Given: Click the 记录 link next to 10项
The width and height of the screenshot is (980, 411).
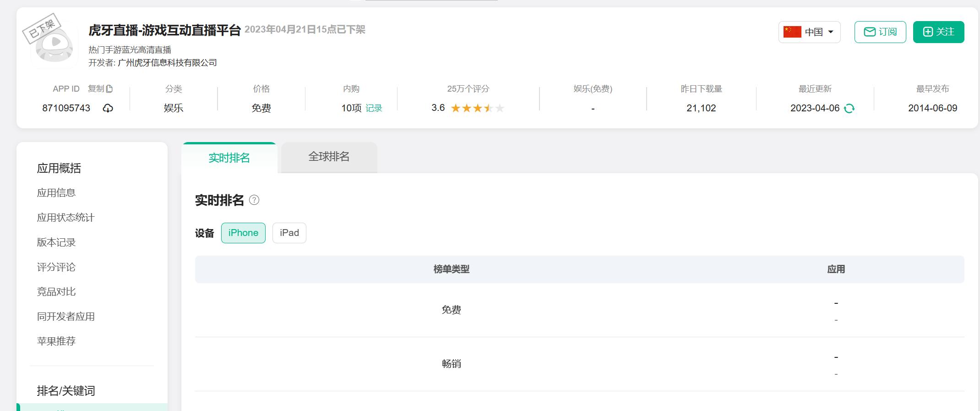Looking at the screenshot, I should click(375, 108).
